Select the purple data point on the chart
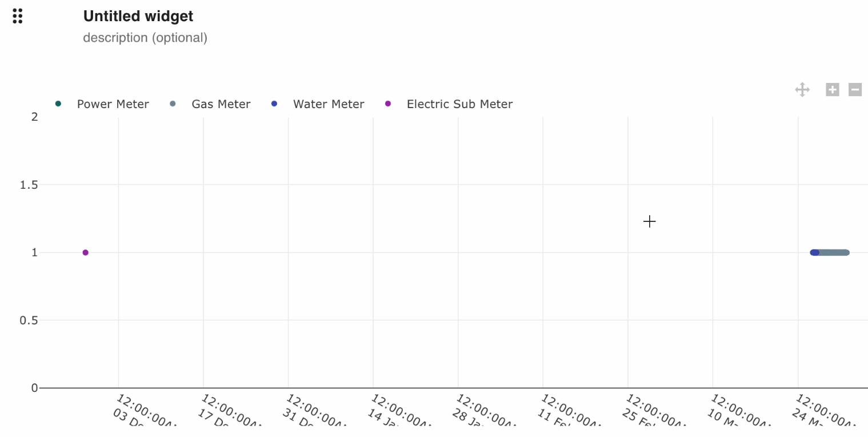 (x=86, y=252)
